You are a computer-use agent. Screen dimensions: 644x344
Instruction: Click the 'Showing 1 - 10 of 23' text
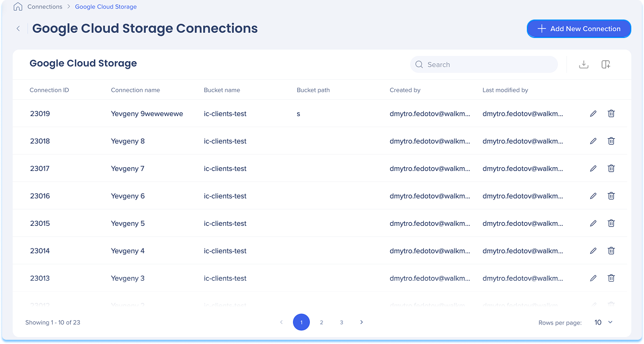coord(53,322)
